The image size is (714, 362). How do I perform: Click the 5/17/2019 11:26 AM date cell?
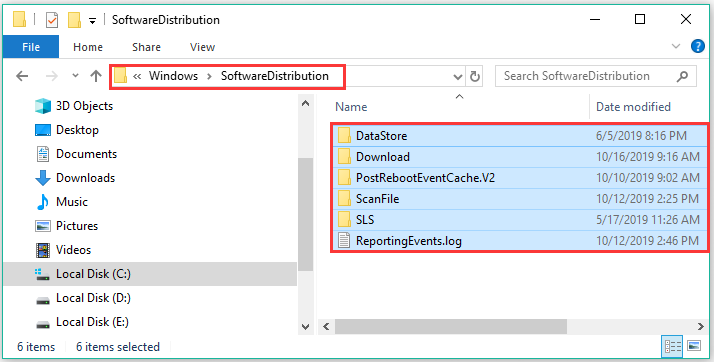click(648, 219)
